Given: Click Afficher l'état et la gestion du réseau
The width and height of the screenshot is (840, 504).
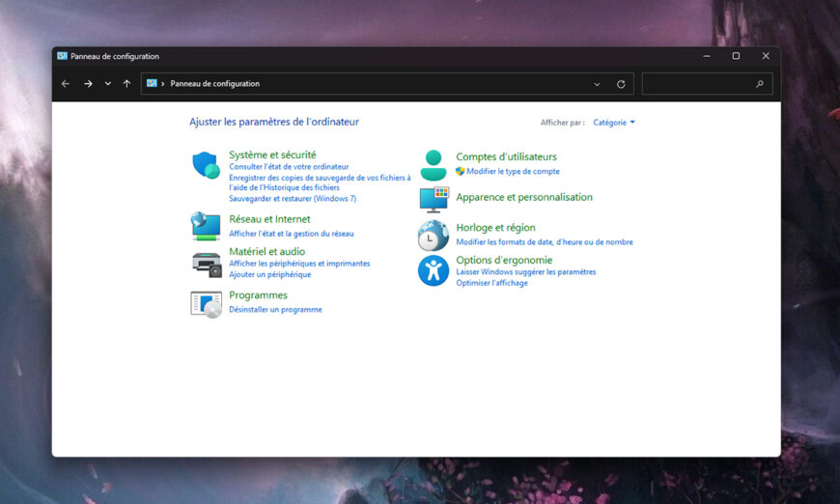Looking at the screenshot, I should [x=292, y=234].
